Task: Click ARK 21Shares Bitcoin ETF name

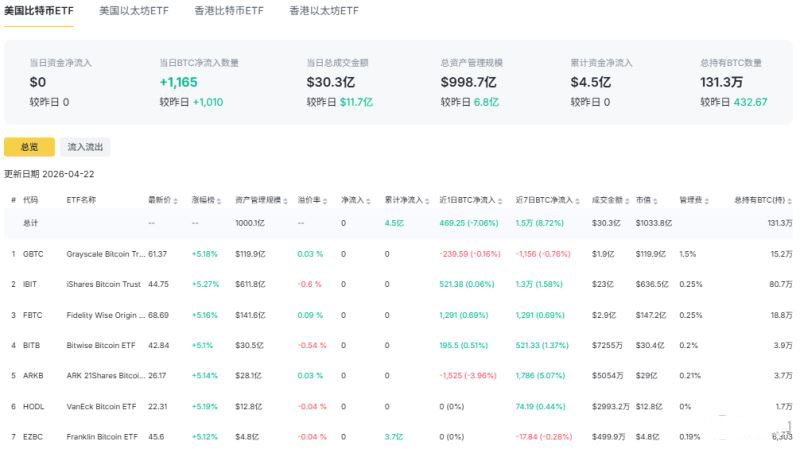Action: click(106, 376)
